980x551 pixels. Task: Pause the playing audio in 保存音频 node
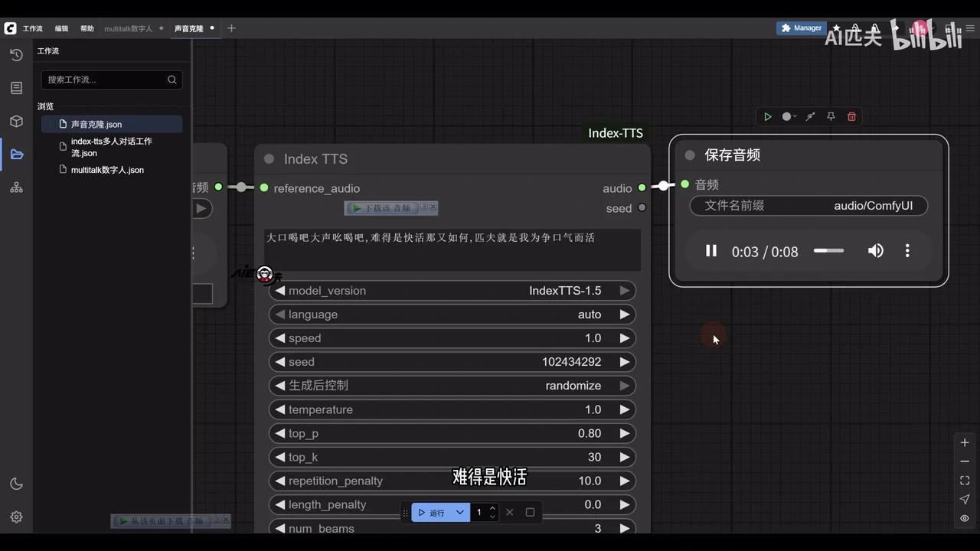coord(710,251)
